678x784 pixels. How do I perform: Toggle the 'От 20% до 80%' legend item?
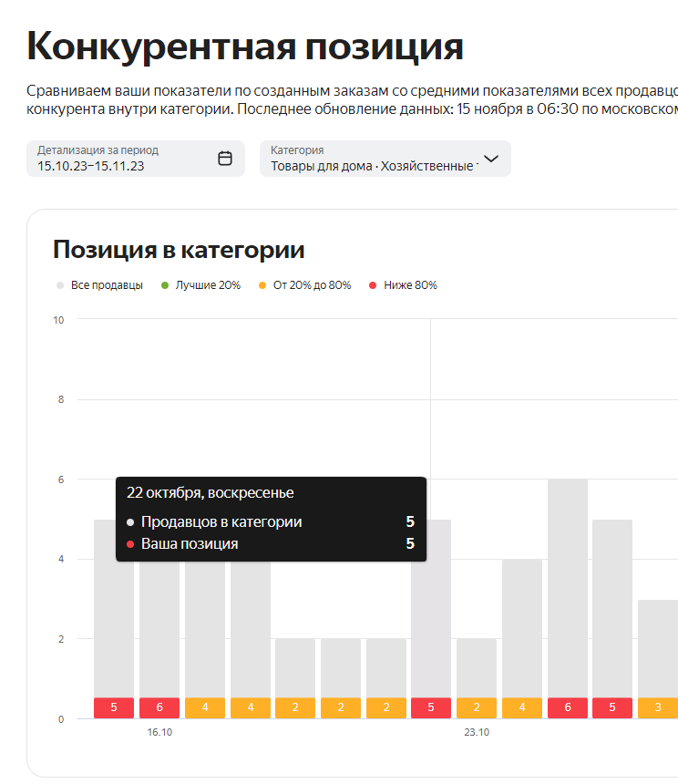coord(304,285)
